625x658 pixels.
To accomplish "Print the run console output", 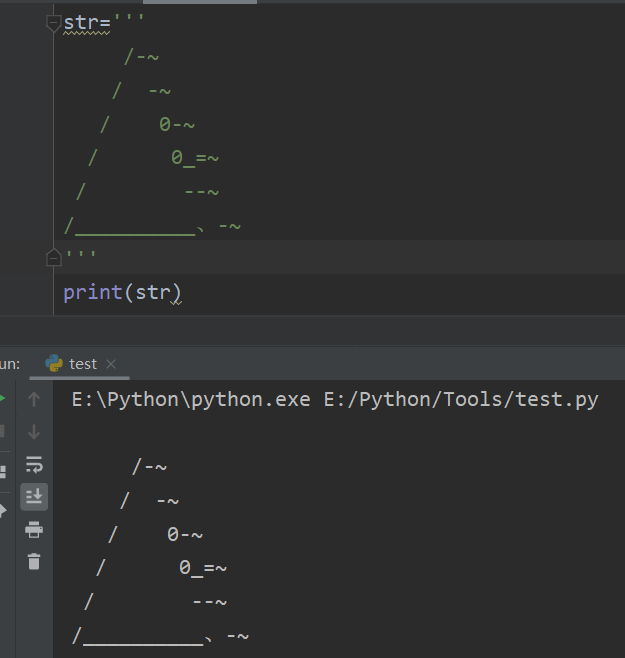I will 34,529.
